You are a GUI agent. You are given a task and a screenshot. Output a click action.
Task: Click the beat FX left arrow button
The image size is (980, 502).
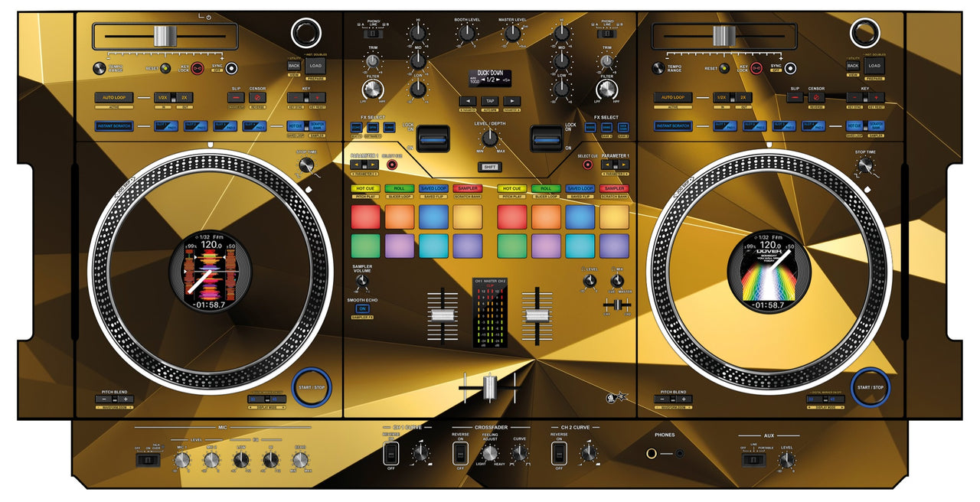(467, 101)
